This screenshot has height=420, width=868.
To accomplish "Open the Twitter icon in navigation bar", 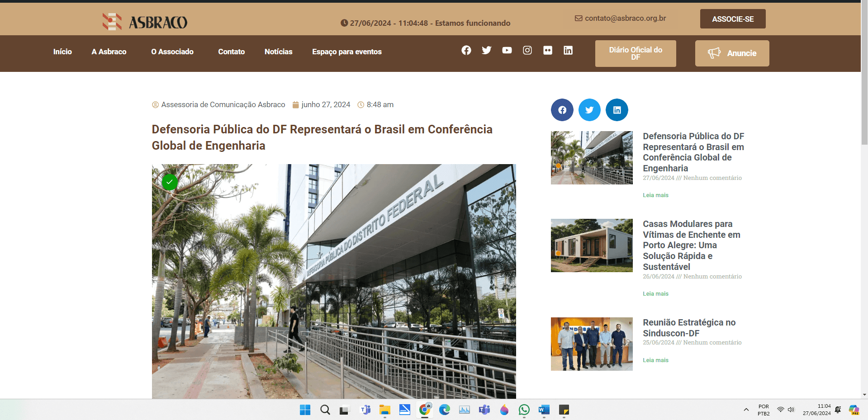I will coord(487,50).
